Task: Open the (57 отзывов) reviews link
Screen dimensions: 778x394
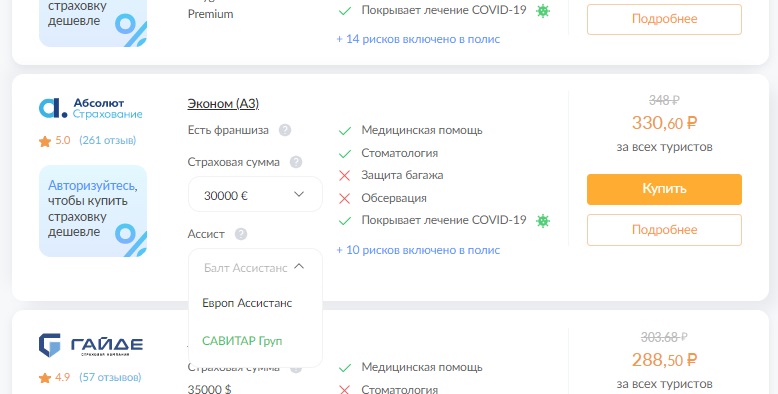Action: point(110,377)
